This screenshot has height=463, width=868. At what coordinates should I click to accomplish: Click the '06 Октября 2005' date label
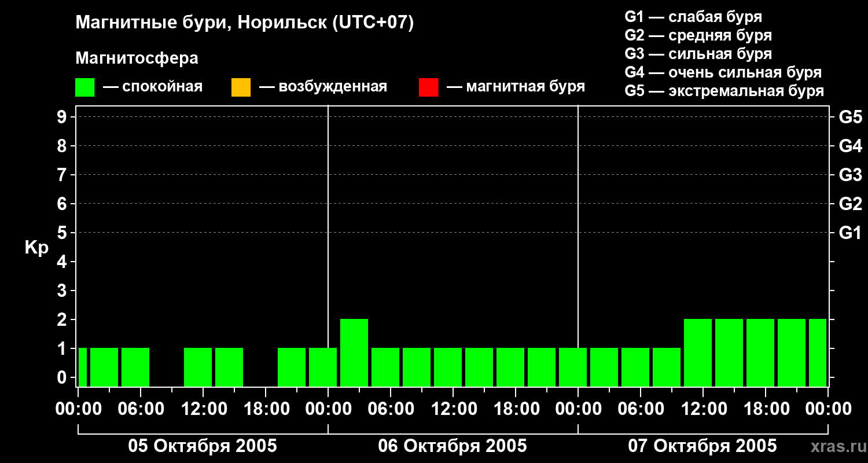pyautogui.click(x=453, y=446)
